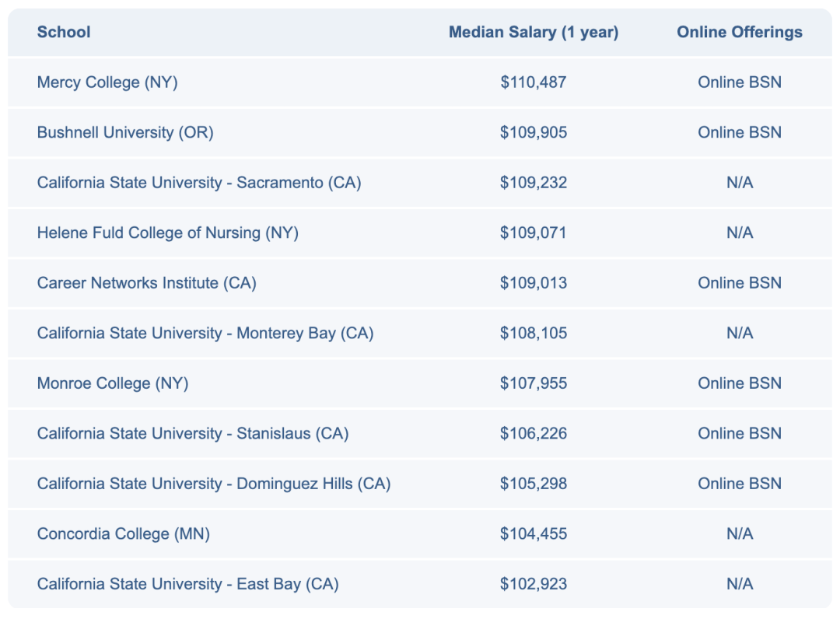Screen dimensions: 840x619
Task: Select Helene Fuld College of Nursing
Action: (168, 233)
